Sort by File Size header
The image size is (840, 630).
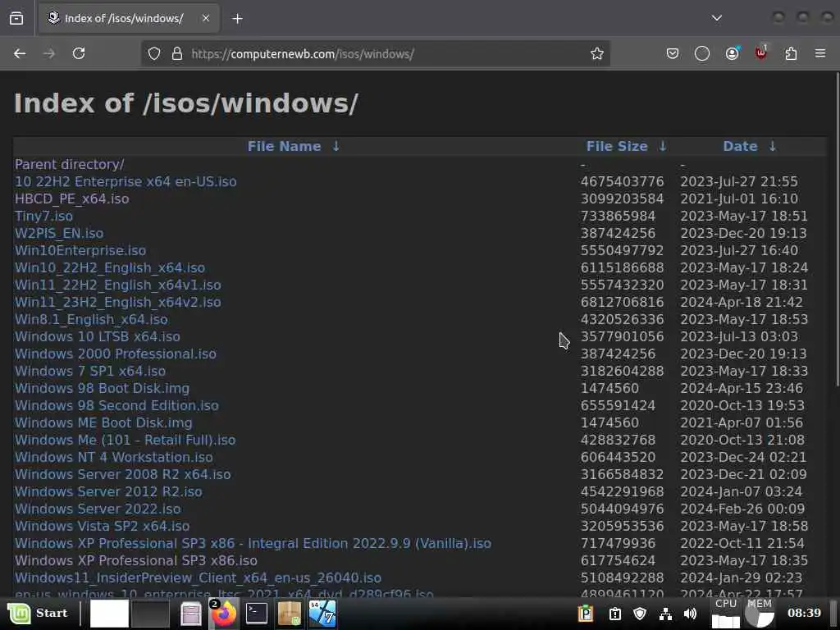(617, 146)
